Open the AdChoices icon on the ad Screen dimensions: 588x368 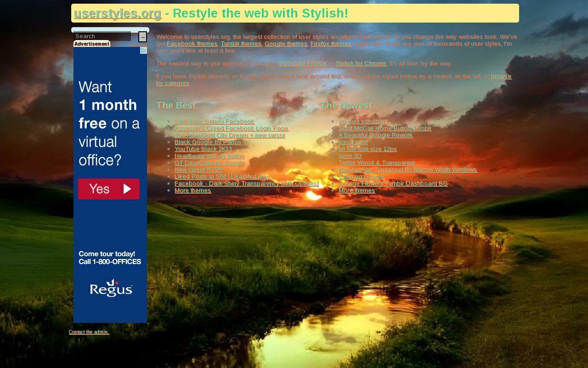coord(143,51)
